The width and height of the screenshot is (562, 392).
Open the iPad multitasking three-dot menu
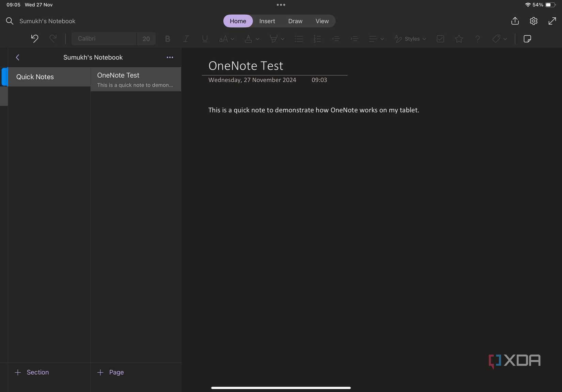click(x=281, y=5)
